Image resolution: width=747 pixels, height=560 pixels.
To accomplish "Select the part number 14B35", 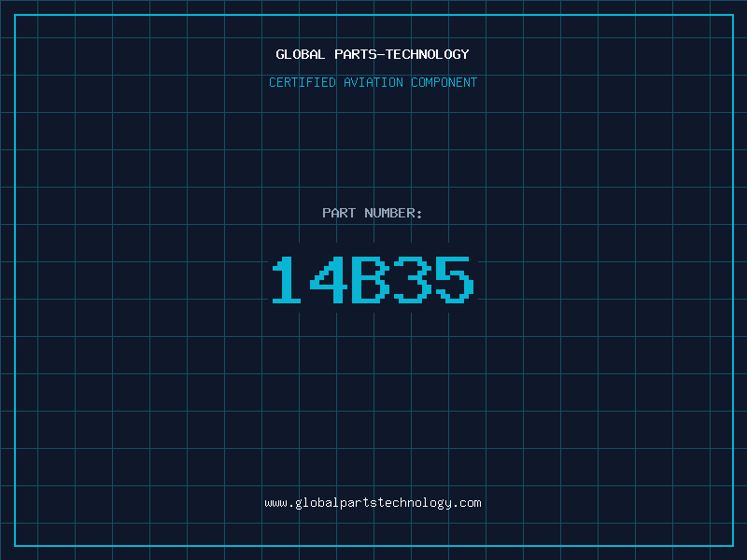I will pos(373,279).
